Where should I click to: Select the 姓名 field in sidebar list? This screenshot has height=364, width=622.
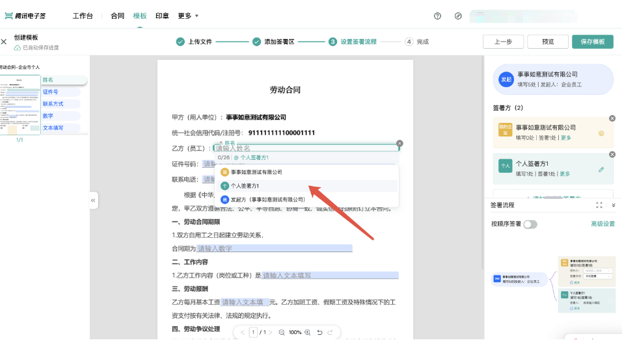point(64,80)
